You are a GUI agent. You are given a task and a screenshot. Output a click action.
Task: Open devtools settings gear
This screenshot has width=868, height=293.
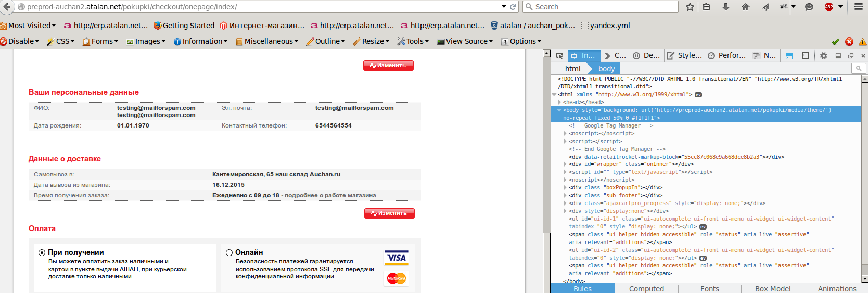click(x=824, y=56)
